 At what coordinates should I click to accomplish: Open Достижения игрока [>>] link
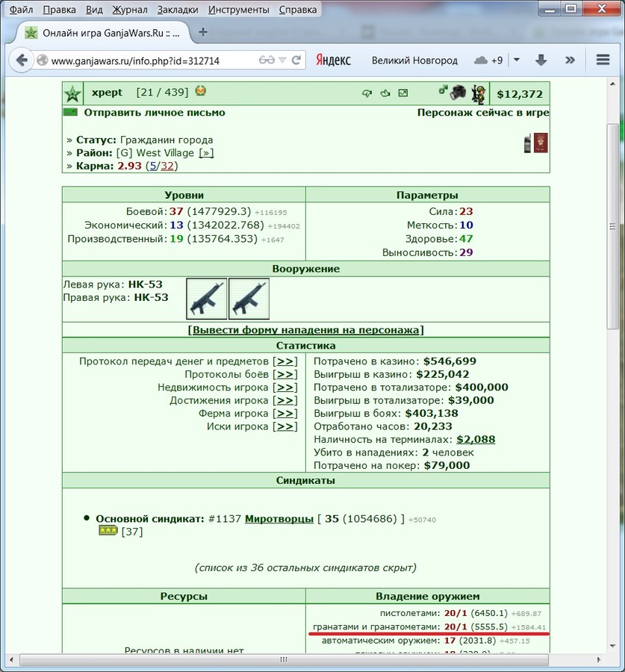tap(285, 400)
